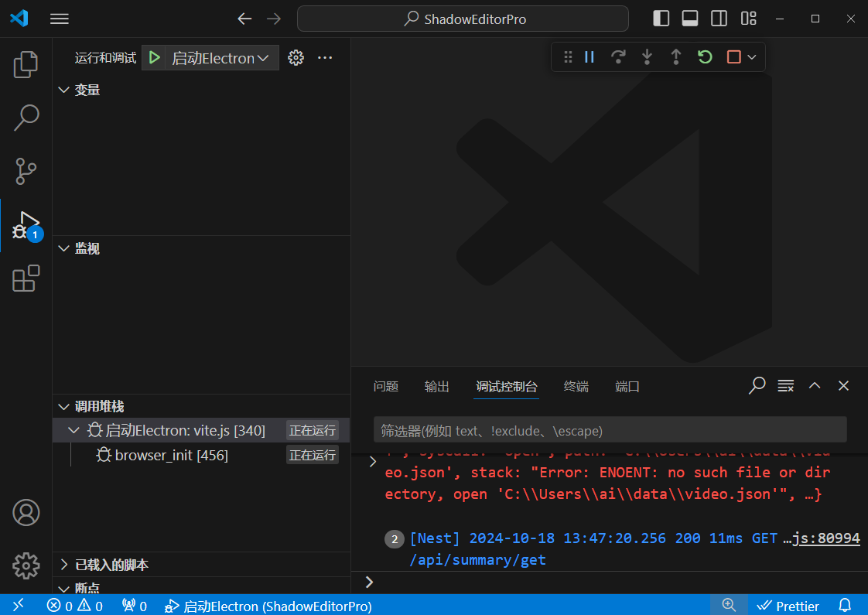Switch to the 终端 tab
Viewport: 868px width, 615px height.
[576, 387]
